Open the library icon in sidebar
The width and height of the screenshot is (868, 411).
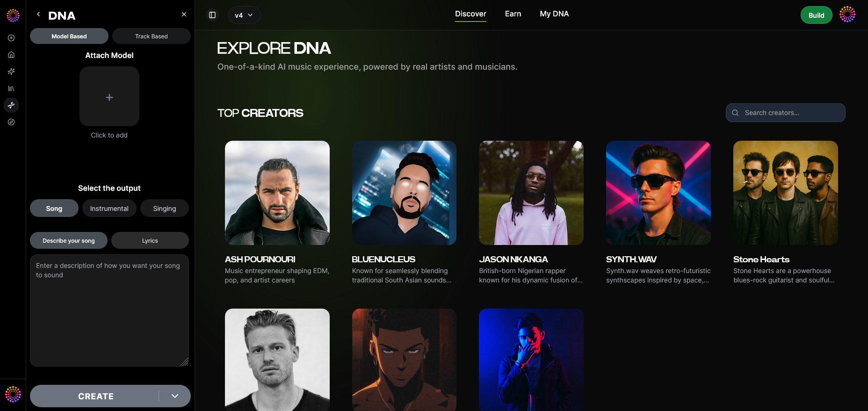point(11,88)
